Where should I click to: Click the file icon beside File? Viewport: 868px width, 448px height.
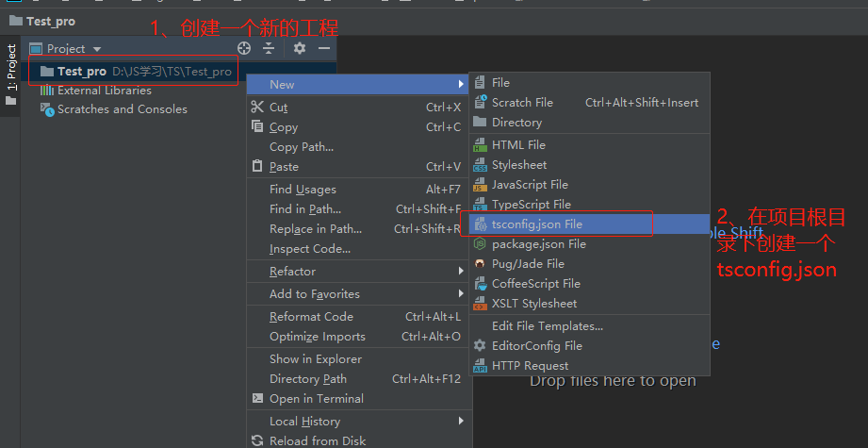click(480, 82)
